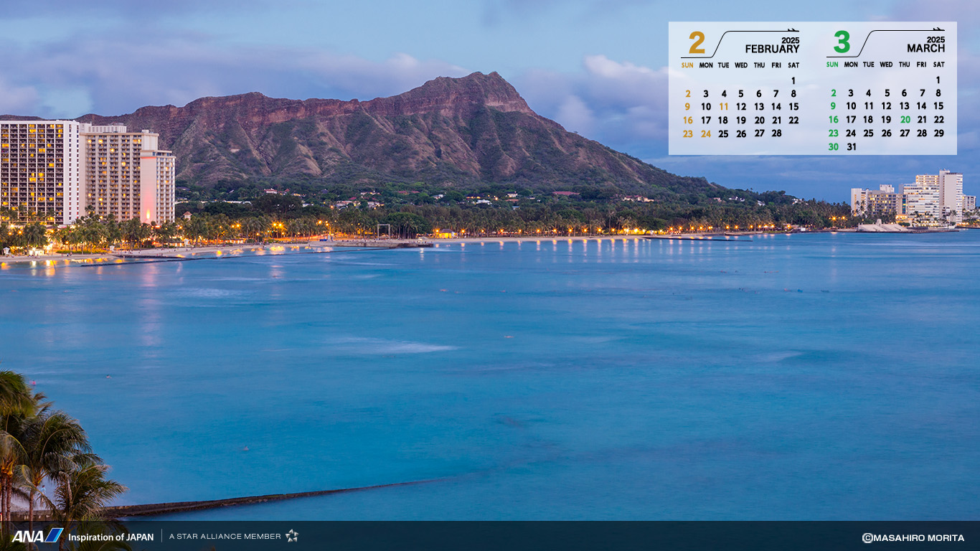Select the FEBRUARY month heading
The width and height of the screenshot is (980, 551).
(x=771, y=49)
